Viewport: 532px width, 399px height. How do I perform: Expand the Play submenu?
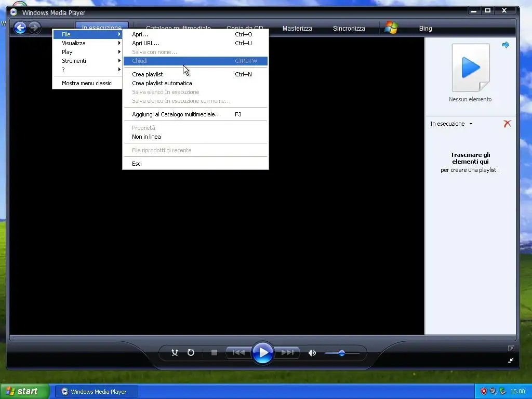point(87,52)
